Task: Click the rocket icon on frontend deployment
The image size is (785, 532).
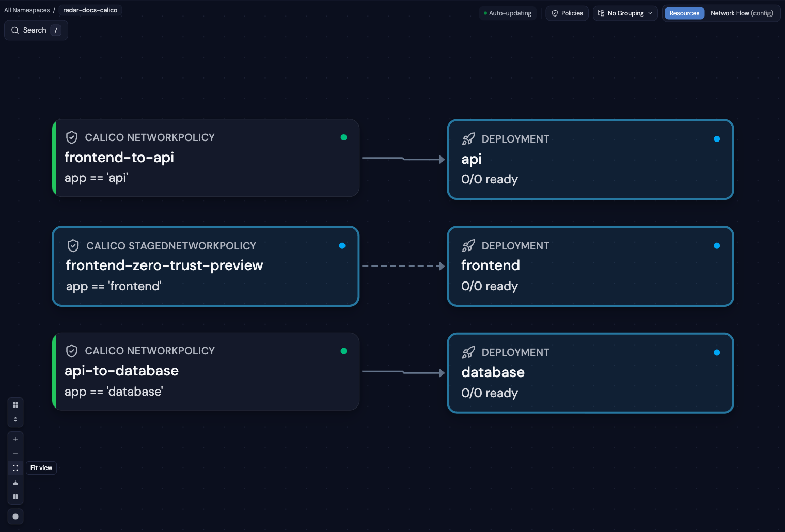Action: click(x=468, y=246)
